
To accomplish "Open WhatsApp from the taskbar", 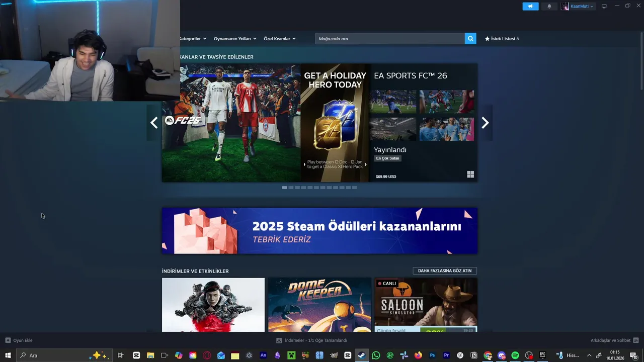I will click(376, 355).
